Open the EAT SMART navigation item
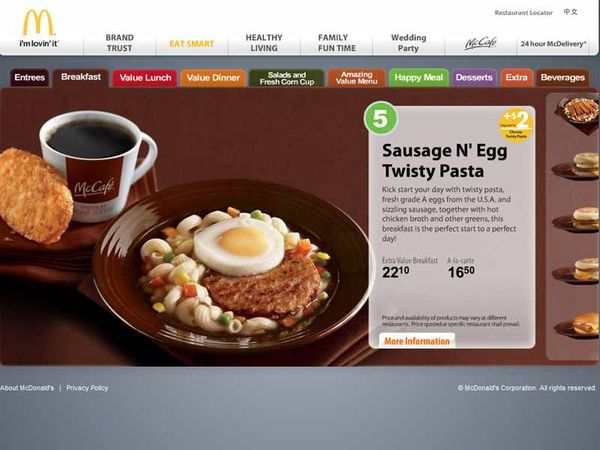The image size is (600, 450). point(192,44)
